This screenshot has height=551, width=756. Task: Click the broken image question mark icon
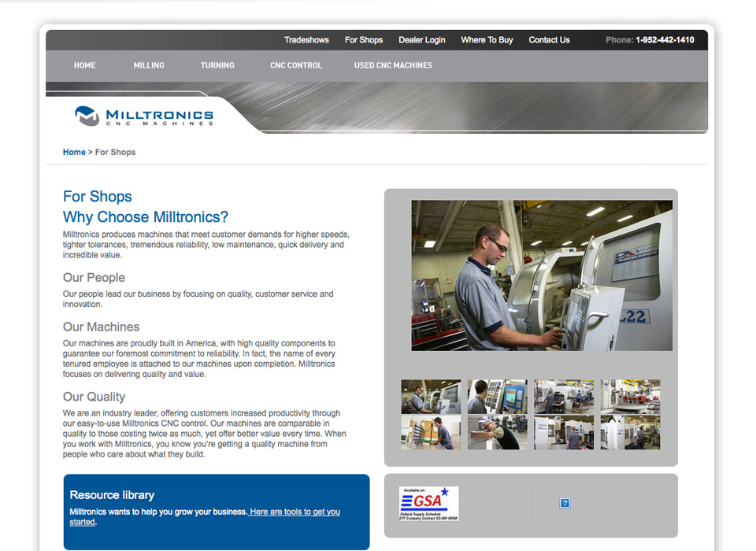565,503
